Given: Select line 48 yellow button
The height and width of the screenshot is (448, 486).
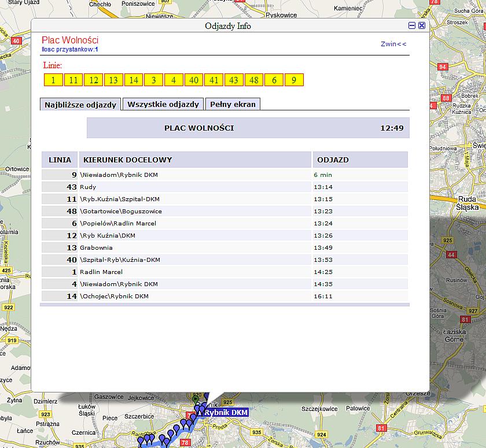Looking at the screenshot, I should click(x=254, y=80).
